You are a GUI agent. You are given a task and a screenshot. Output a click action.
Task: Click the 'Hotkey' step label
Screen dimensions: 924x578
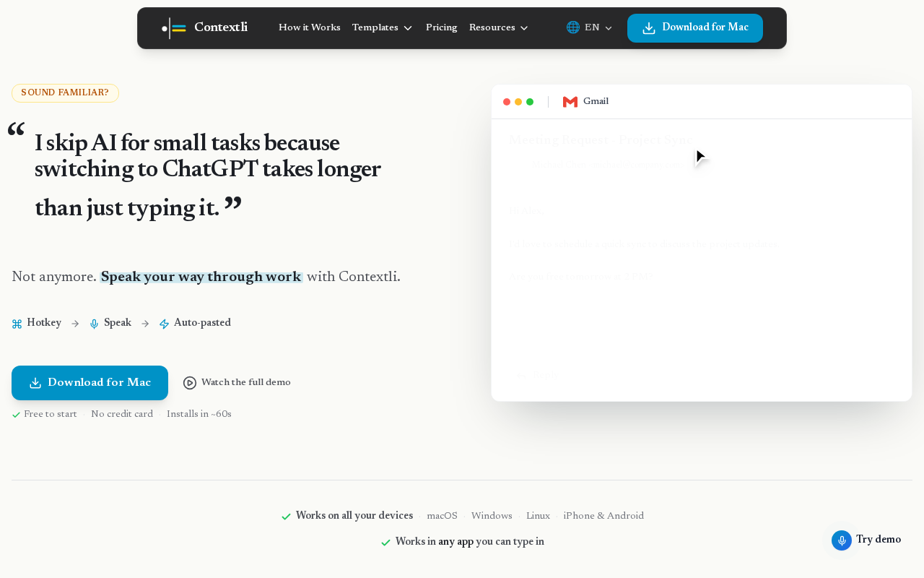pyautogui.click(x=44, y=323)
